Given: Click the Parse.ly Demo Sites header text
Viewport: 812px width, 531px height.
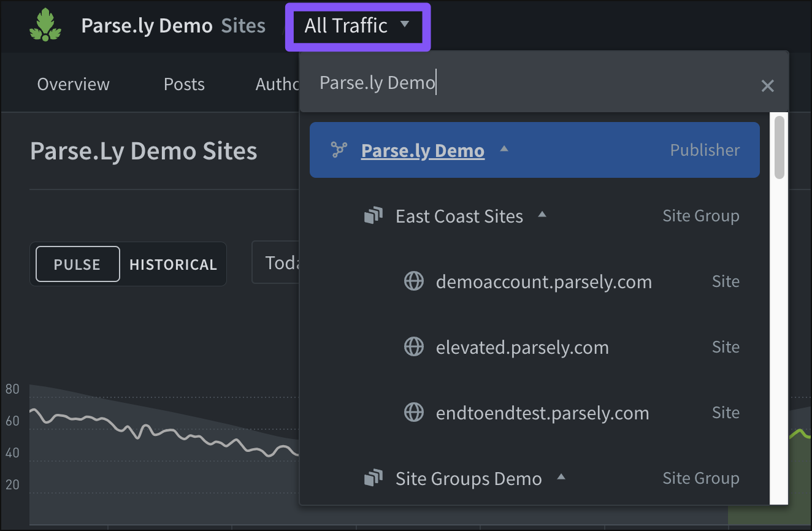Looking at the screenshot, I should click(174, 26).
